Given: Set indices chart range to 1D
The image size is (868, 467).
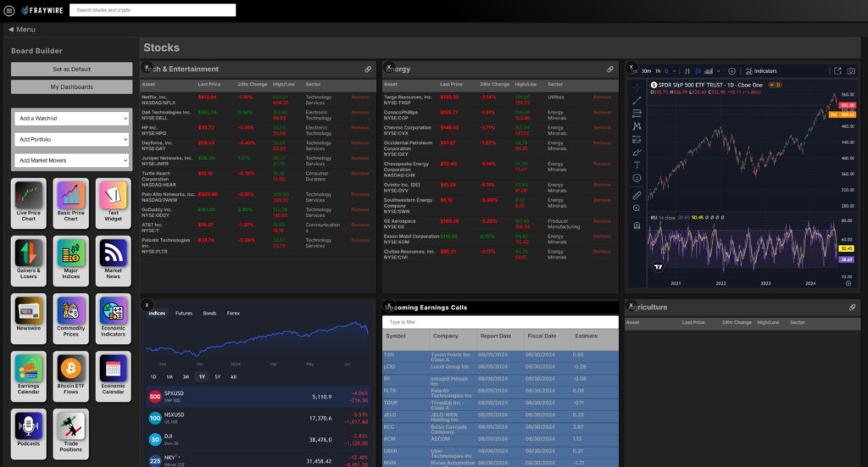Looking at the screenshot, I should 153,377.
